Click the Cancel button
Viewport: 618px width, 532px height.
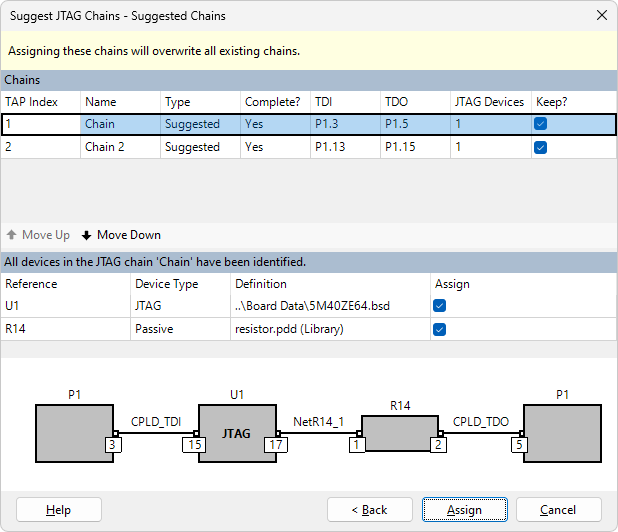point(558,510)
